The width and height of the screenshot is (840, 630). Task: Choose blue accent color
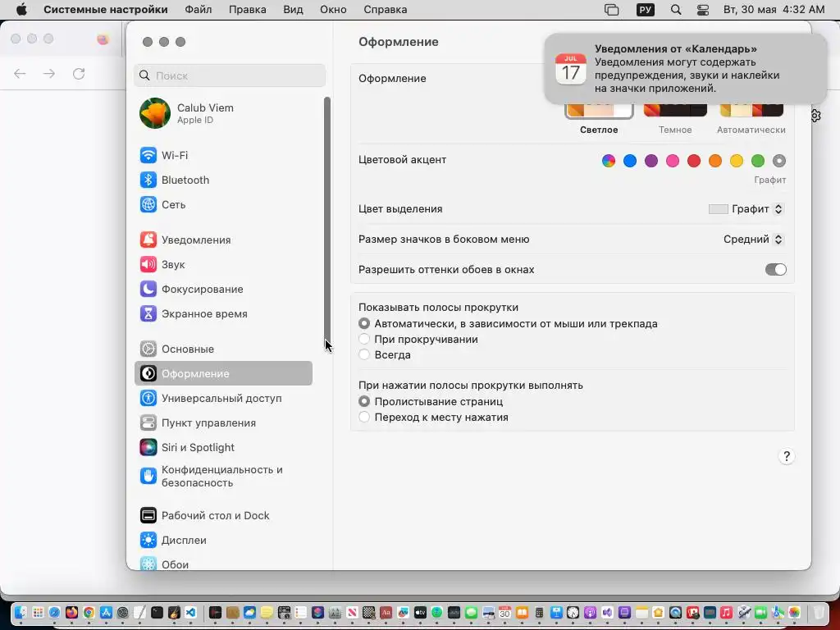tap(630, 161)
